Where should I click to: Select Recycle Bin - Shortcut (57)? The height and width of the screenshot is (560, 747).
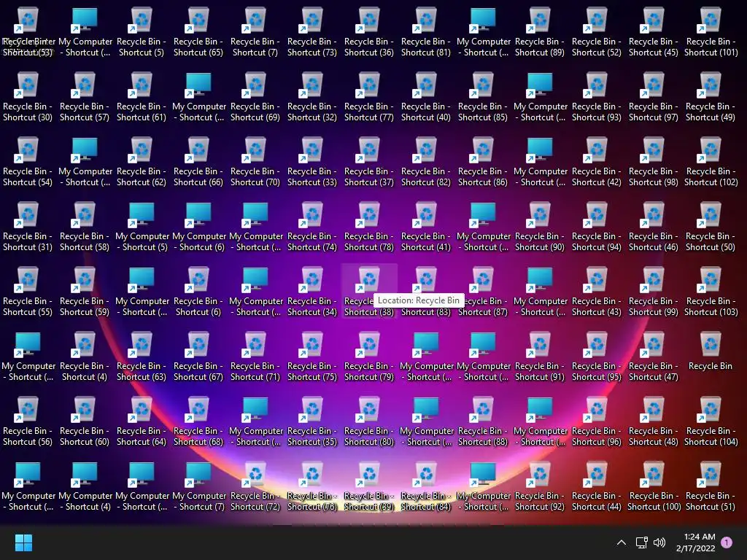coord(85,97)
